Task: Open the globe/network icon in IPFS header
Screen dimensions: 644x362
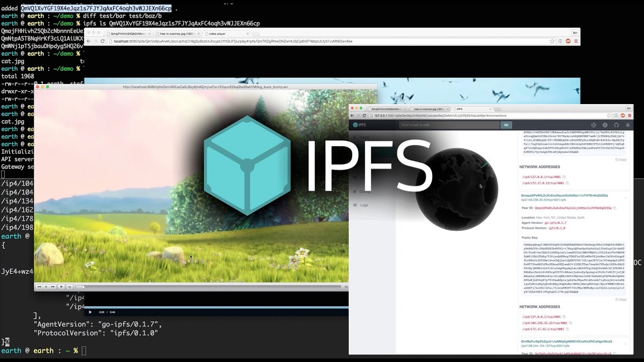Action: (594, 125)
